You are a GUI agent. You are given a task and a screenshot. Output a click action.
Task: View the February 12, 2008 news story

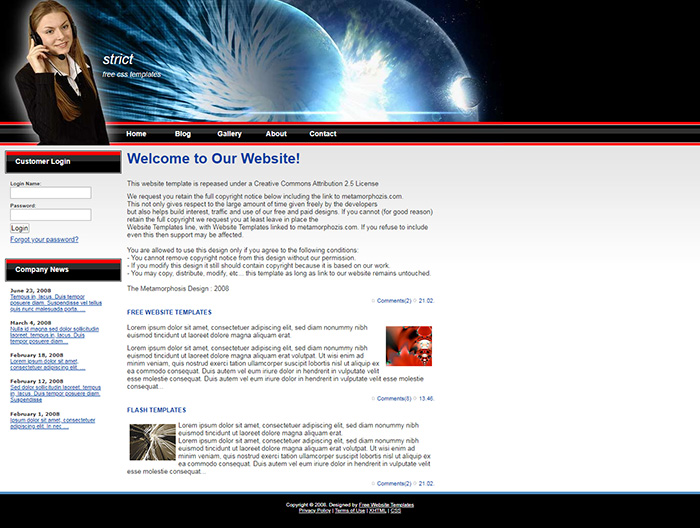(x=55, y=394)
